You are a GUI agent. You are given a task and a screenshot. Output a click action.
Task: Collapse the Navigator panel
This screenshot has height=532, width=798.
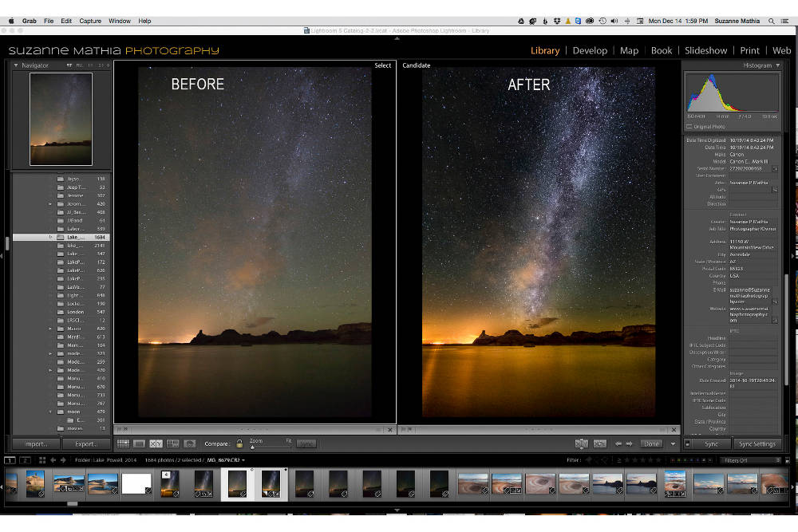pos(18,65)
